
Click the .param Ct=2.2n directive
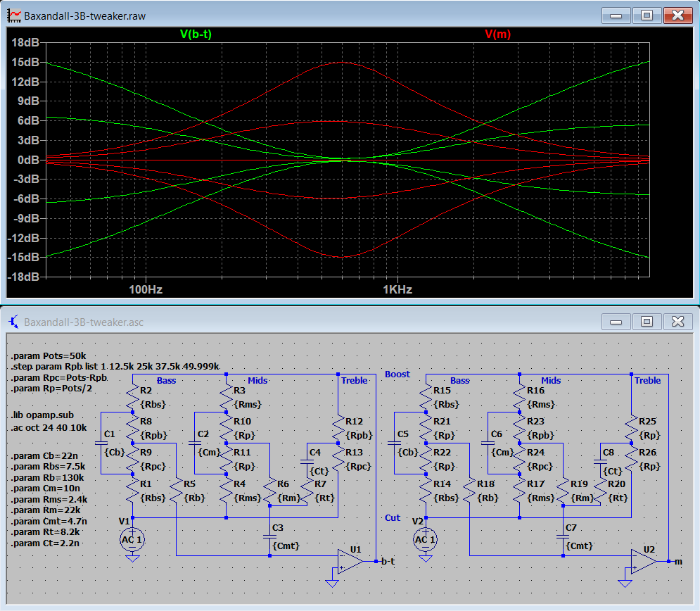tap(45, 543)
